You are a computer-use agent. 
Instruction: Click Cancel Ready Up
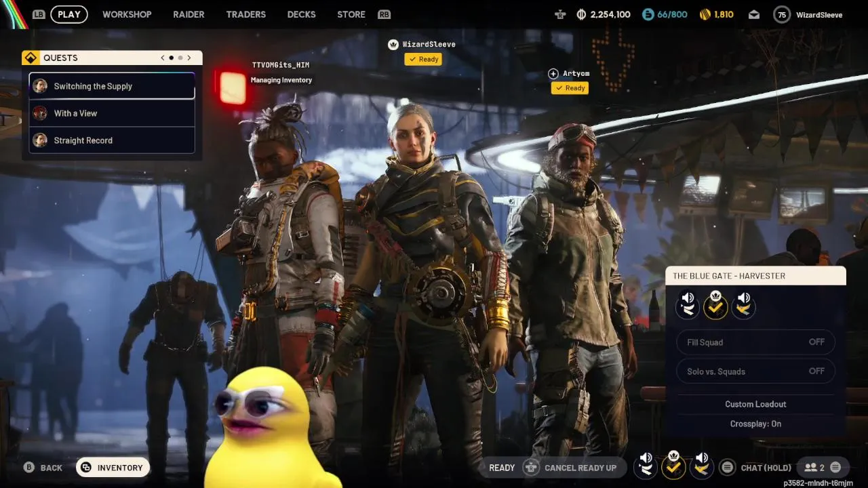coord(580,468)
